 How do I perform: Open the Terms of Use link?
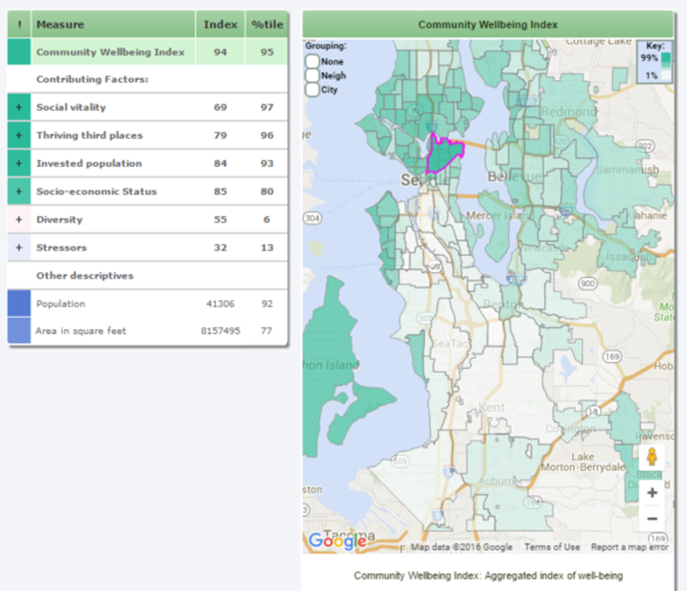pos(551,547)
